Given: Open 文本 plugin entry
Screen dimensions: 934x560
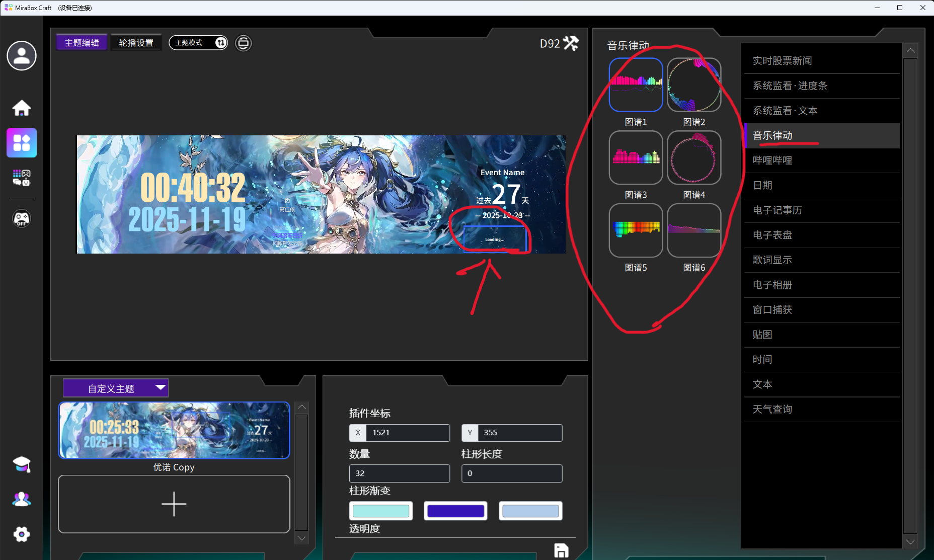Looking at the screenshot, I should point(822,385).
